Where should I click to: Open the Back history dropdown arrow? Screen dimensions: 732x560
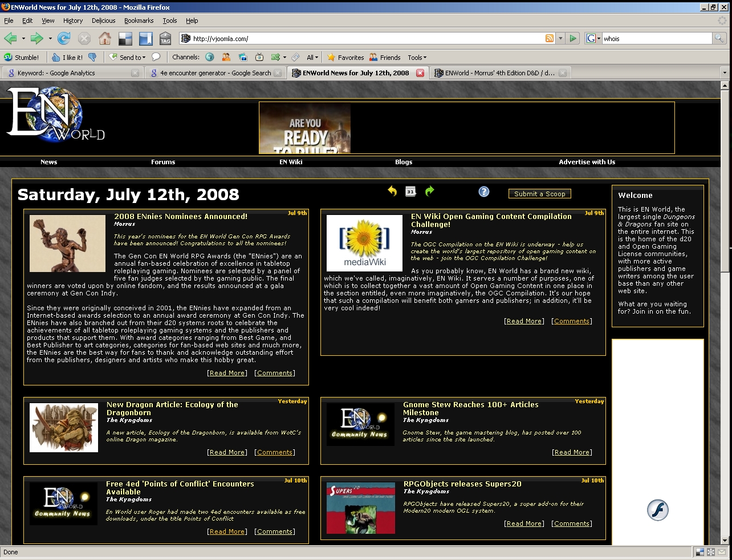(x=23, y=39)
